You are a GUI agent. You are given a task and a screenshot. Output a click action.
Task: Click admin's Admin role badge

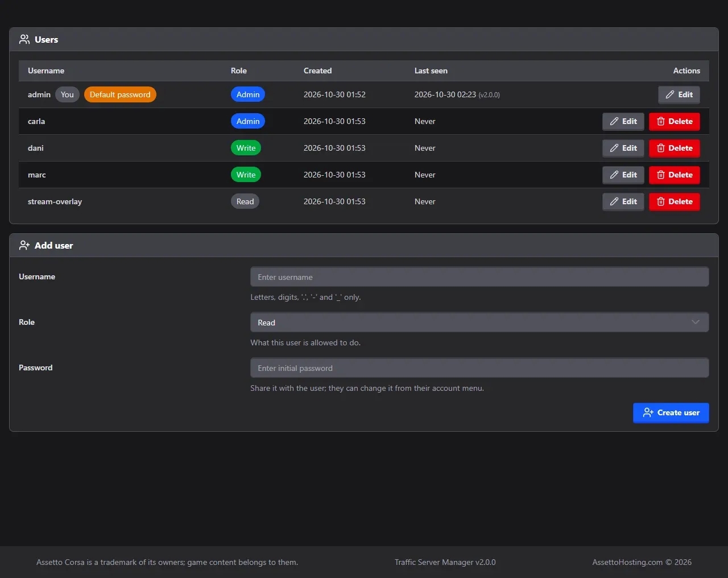(x=248, y=94)
